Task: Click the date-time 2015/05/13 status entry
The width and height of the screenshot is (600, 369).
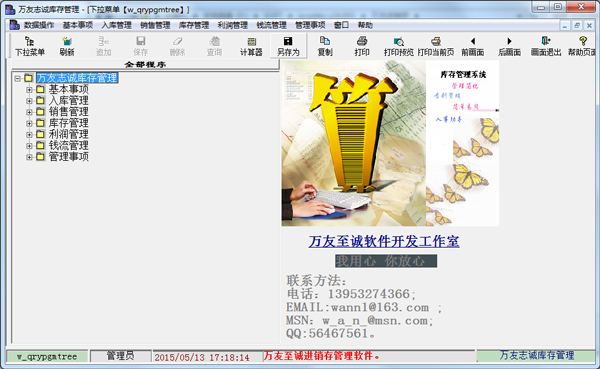Action: pyautogui.click(x=202, y=358)
